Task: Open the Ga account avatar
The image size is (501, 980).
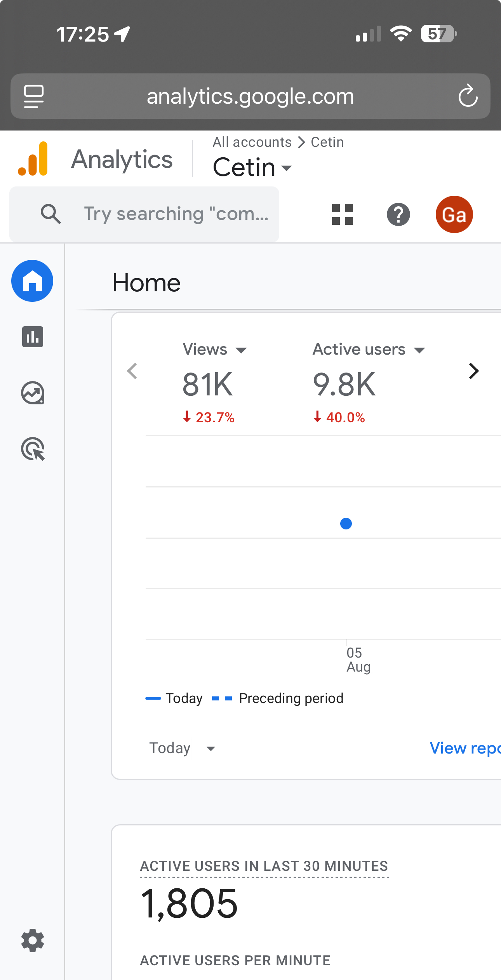Action: click(454, 214)
